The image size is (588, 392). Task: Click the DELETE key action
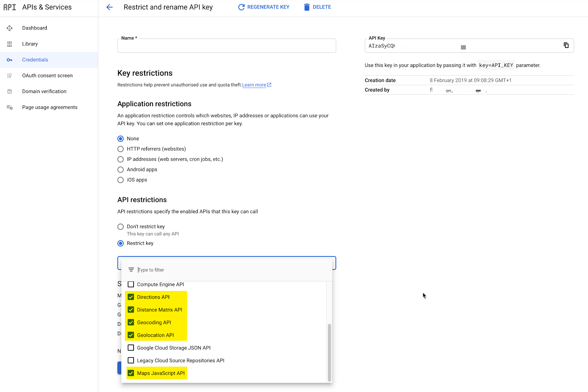click(317, 7)
